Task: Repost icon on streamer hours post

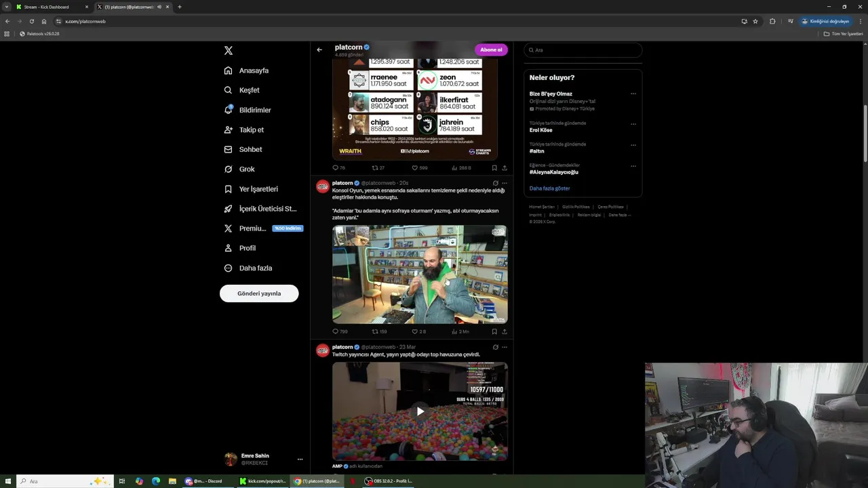Action: [x=375, y=167]
